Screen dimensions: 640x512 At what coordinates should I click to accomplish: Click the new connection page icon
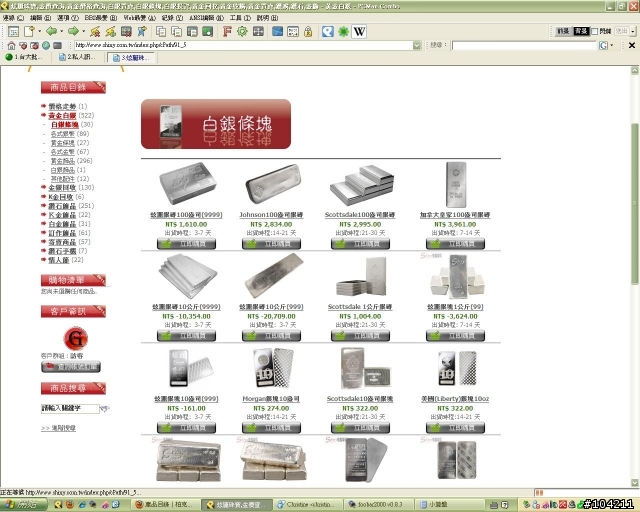click(29, 31)
